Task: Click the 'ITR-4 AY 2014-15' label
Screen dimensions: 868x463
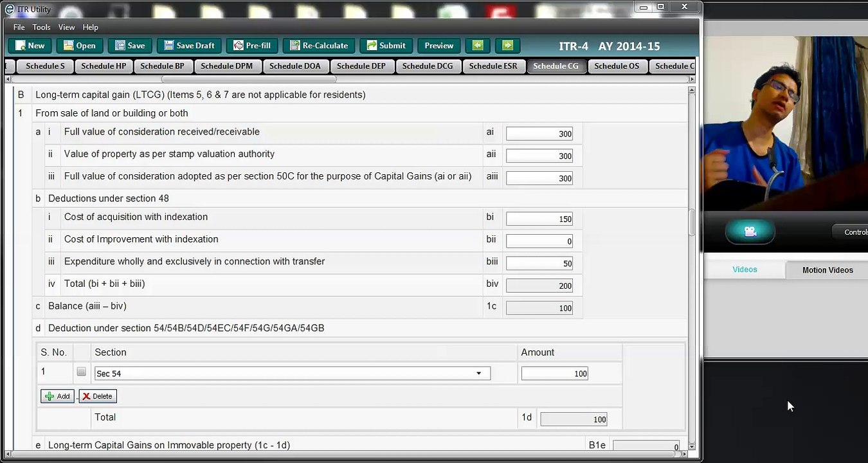Action: [609, 46]
